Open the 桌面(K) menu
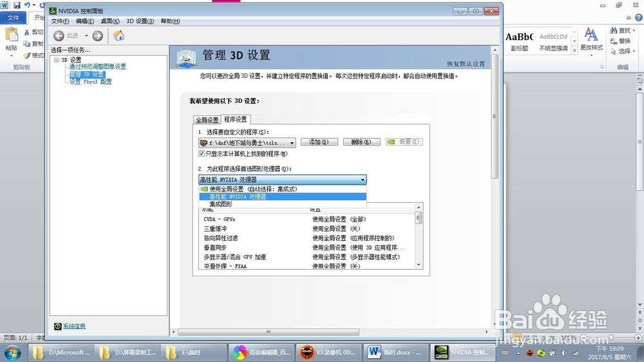Screen dimensions: 644x362 (x=109, y=21)
